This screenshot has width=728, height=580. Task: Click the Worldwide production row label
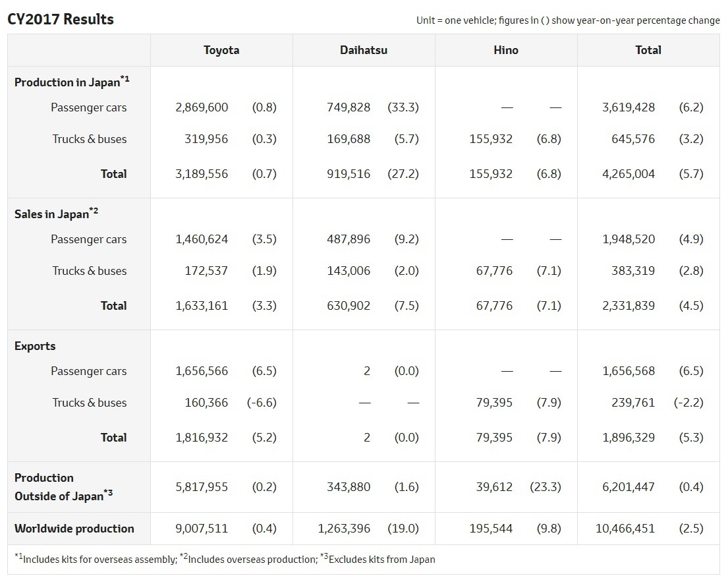click(74, 529)
